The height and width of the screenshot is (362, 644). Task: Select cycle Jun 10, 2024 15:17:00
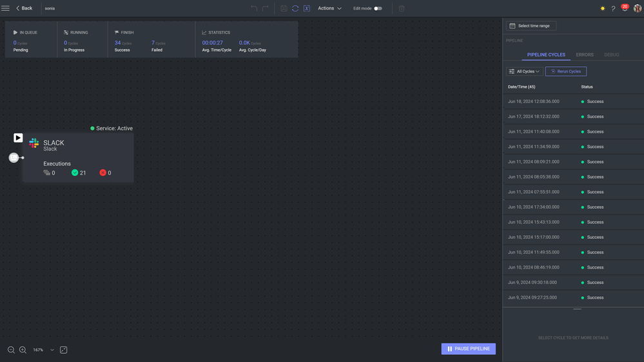point(573,237)
